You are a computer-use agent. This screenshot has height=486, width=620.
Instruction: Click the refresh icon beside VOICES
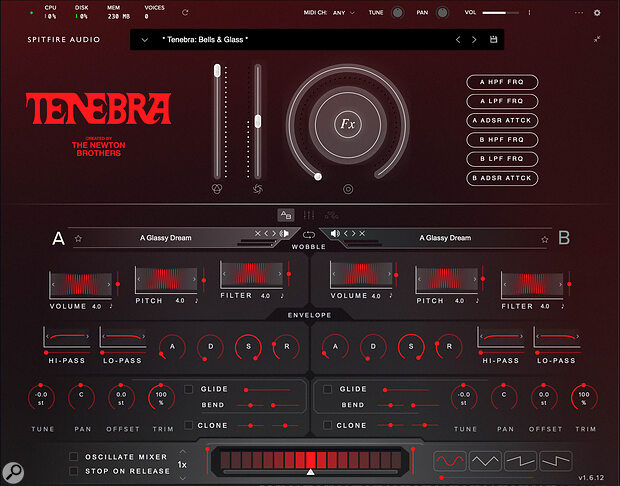tap(185, 13)
